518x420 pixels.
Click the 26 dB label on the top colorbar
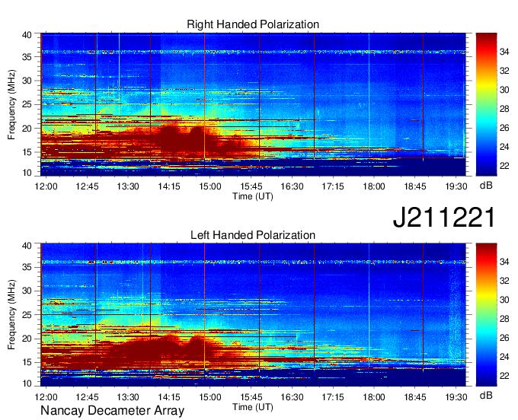(x=504, y=128)
